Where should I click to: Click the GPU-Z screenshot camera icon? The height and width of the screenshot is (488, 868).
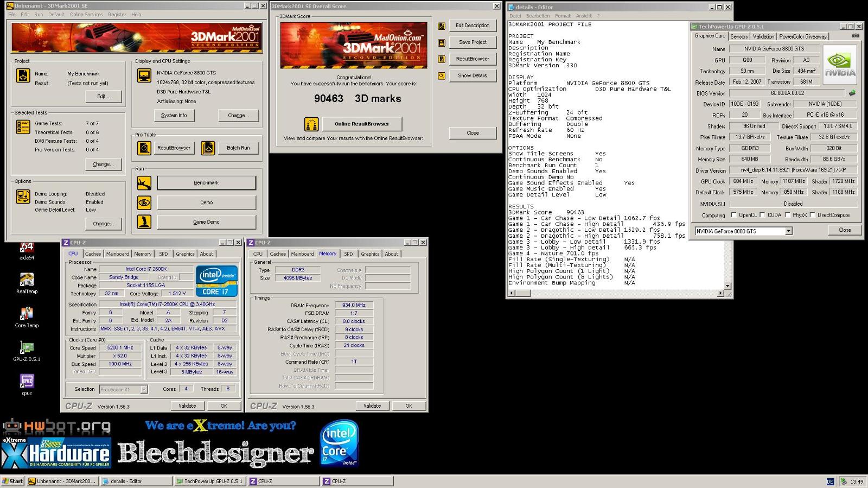pyautogui.click(x=856, y=36)
